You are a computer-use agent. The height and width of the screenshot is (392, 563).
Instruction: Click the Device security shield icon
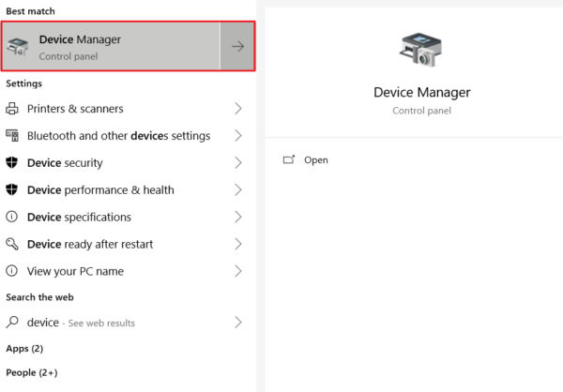point(12,162)
